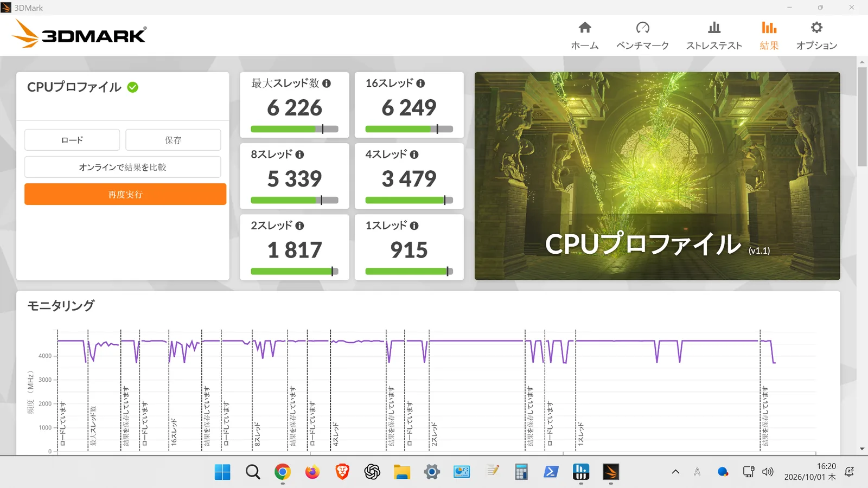
Task: Click the モニタリング heading
Action: point(61,306)
